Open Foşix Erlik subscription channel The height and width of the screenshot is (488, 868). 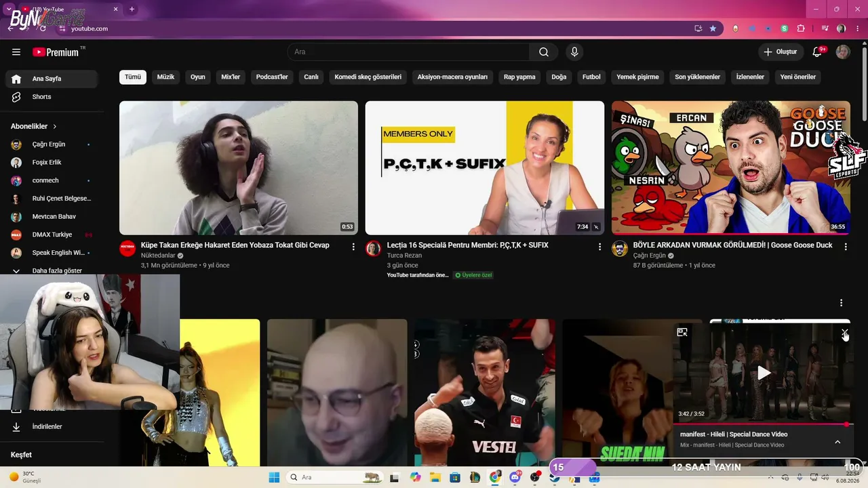click(x=52, y=163)
